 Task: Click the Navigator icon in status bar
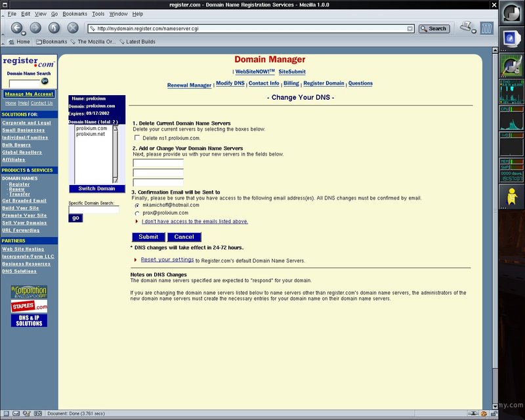[7, 413]
